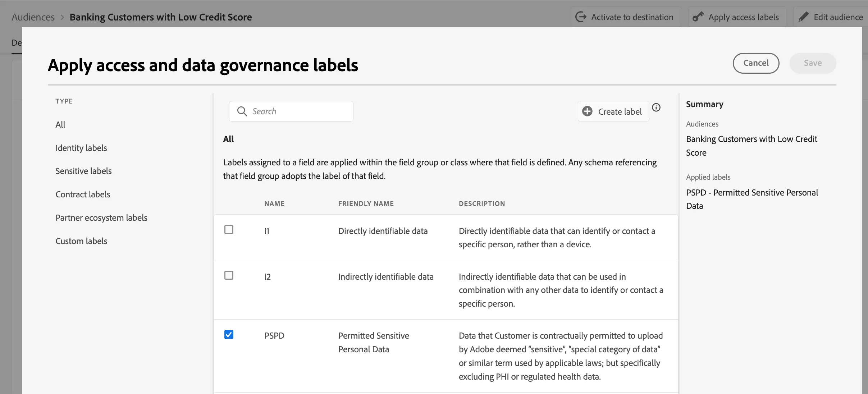Click the audience name in Summary panel
The height and width of the screenshot is (394, 868).
751,146
